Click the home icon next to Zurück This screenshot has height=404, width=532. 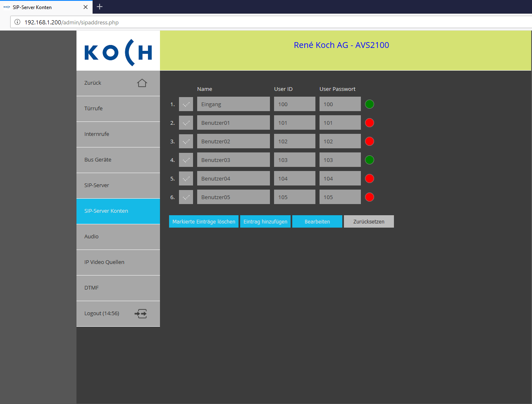pos(142,83)
